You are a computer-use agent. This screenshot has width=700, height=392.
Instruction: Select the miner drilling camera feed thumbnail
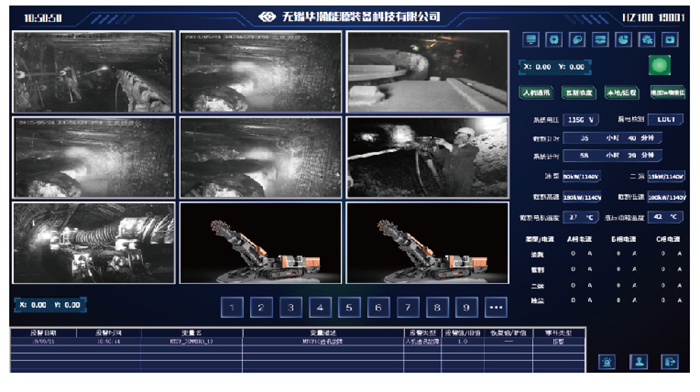coord(428,157)
